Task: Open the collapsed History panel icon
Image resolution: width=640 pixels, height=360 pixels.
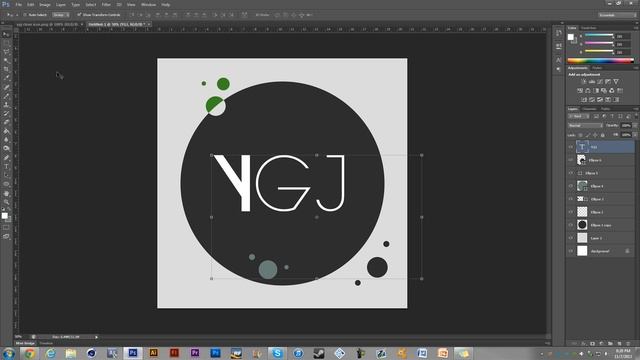Action: tap(559, 34)
